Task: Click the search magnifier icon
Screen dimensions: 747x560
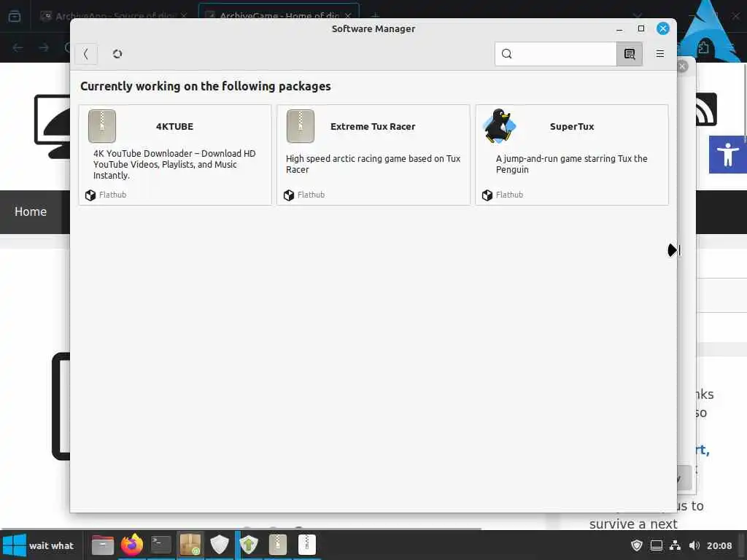Action: pos(507,54)
